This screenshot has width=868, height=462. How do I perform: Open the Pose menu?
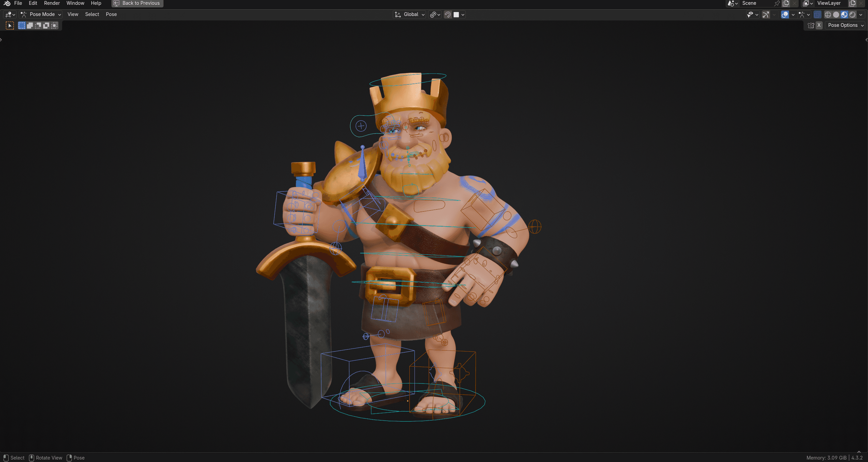click(x=111, y=14)
